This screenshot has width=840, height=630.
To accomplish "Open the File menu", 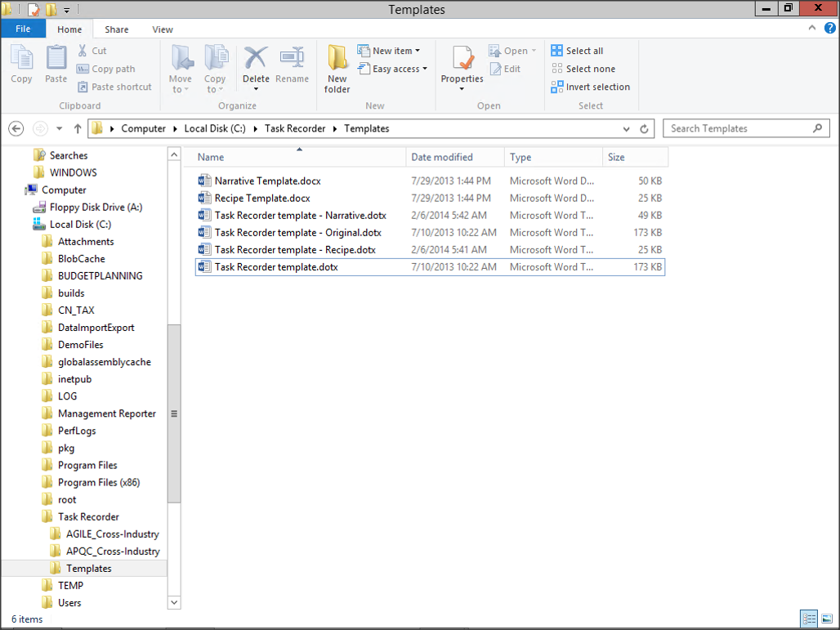I will (x=23, y=29).
